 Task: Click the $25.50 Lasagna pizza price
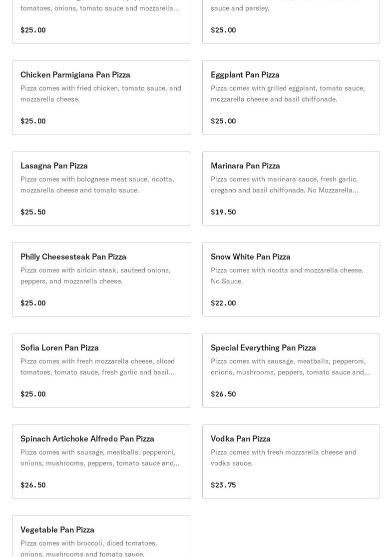pos(33,212)
